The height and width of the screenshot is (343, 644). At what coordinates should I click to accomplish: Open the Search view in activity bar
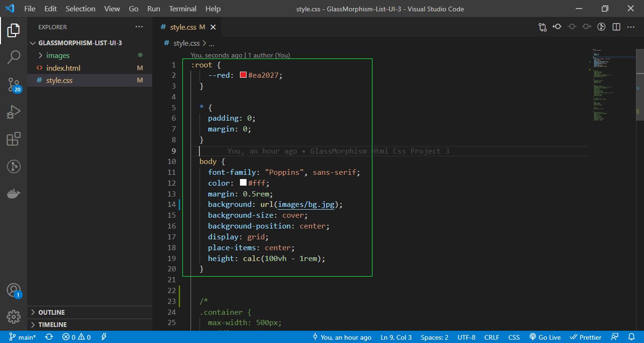[x=14, y=57]
